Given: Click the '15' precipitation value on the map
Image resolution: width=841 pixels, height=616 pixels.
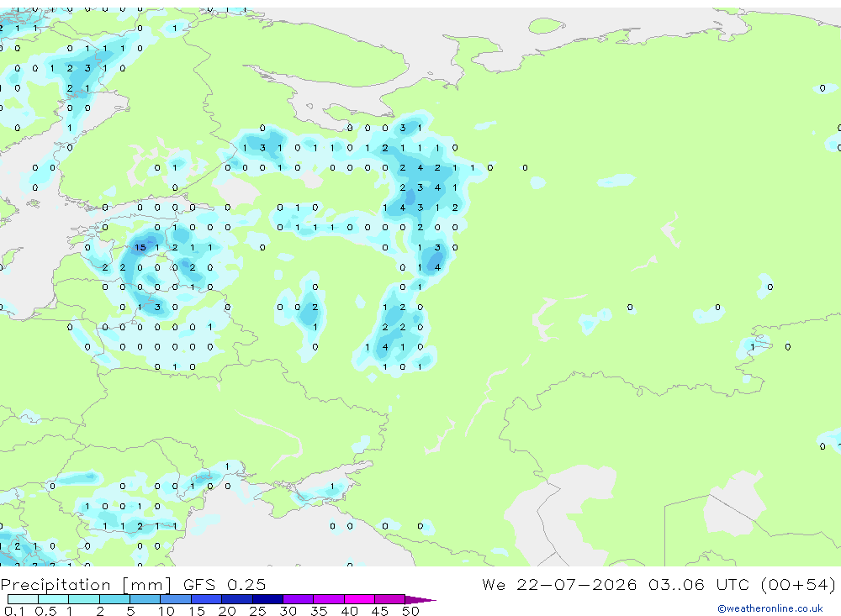Looking at the screenshot, I should (140, 247).
